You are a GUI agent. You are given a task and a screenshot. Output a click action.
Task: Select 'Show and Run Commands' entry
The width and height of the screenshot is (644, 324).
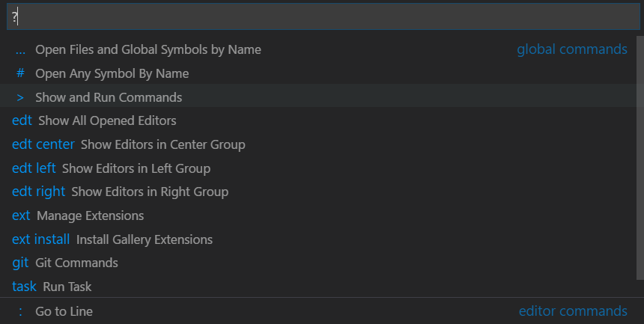click(x=109, y=97)
